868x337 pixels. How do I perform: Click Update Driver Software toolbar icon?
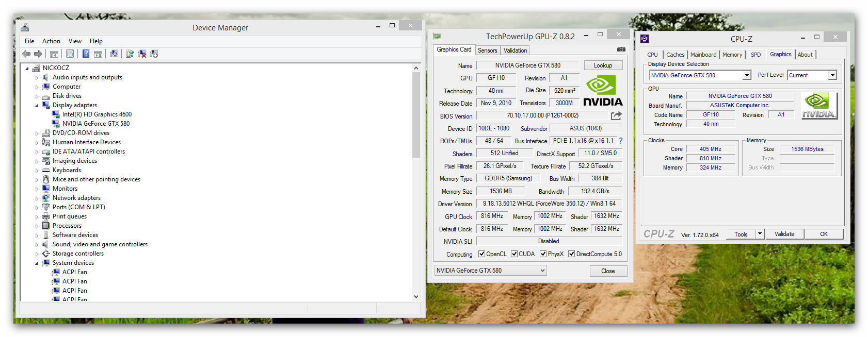click(x=130, y=54)
